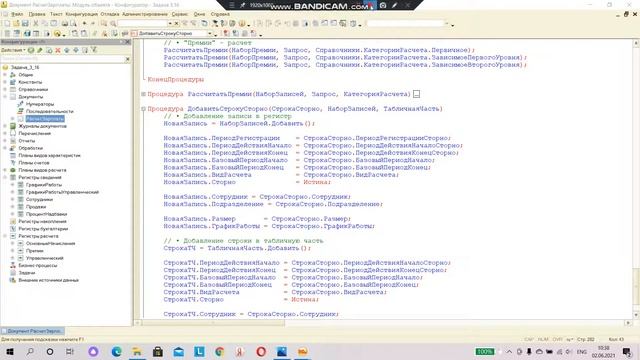Click the Save (floppy disk) toolbar icon
The height and width of the screenshot is (360, 640).
(x=25, y=24)
